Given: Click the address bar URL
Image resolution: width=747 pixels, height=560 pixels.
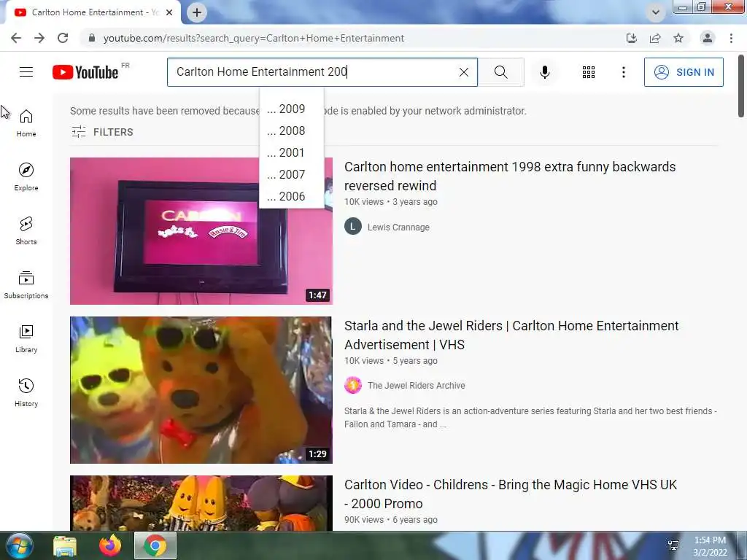Looking at the screenshot, I should pos(253,38).
